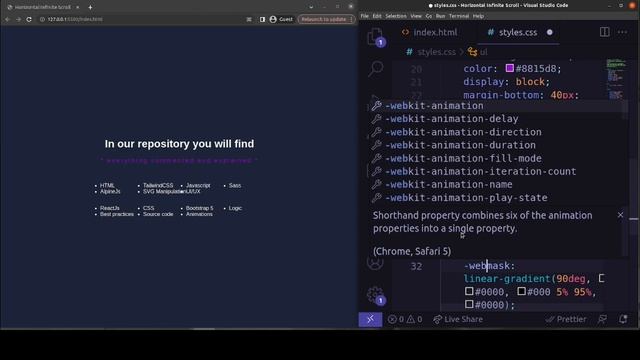Pick -webkit-animation-direction suggestion

[x=497, y=132]
